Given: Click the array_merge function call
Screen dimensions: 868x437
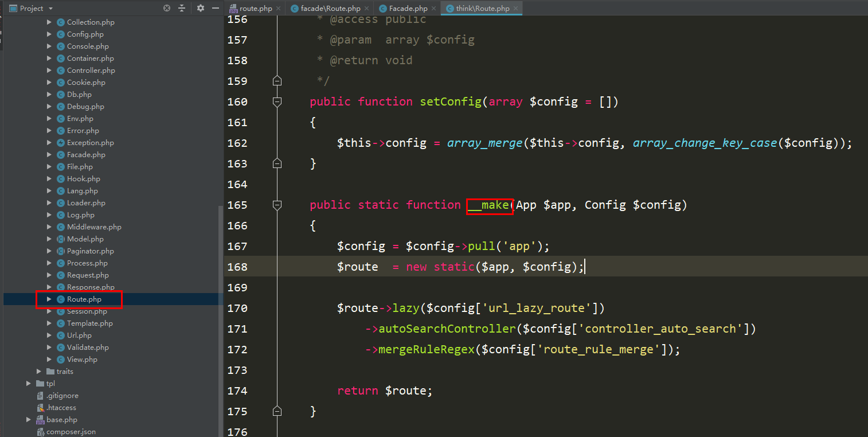Looking at the screenshot, I should 485,143.
